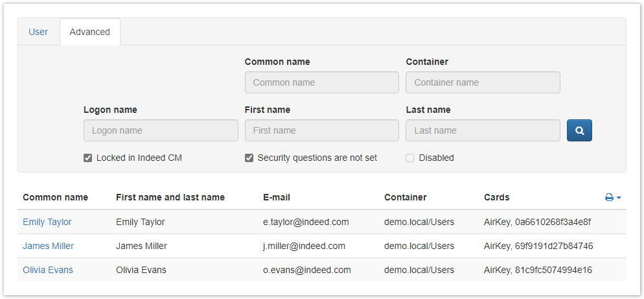Click the First name input field
Image resolution: width=644 pixels, height=299 pixels.
[x=321, y=130]
